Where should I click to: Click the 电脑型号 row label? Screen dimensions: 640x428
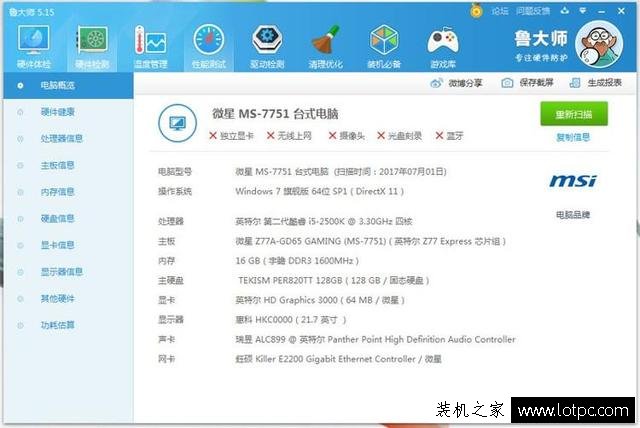175,172
